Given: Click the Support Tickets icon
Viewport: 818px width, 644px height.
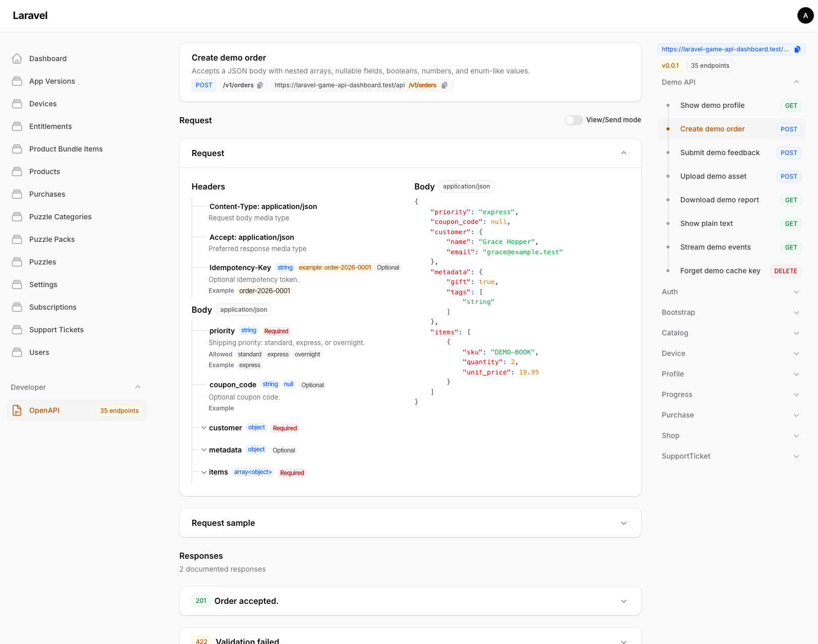Looking at the screenshot, I should [x=17, y=330].
